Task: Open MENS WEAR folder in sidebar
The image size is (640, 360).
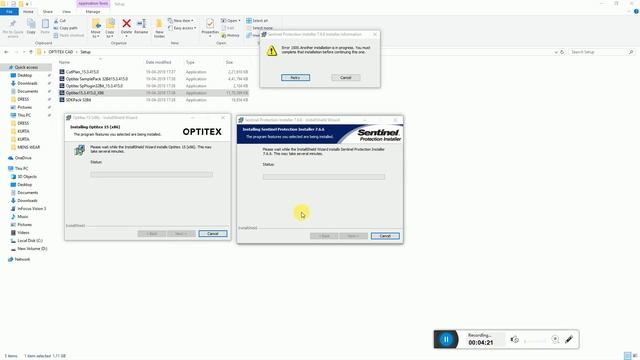Action: (x=29, y=147)
